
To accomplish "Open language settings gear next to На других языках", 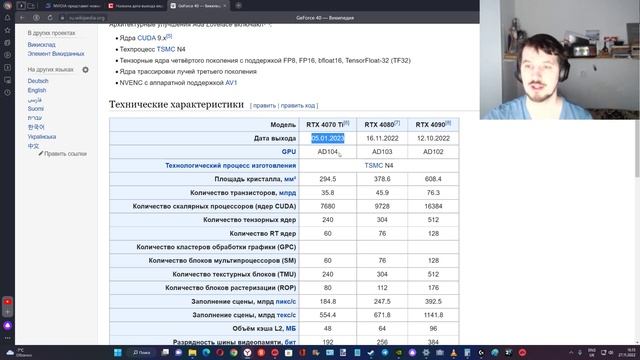I will click(x=85, y=70).
